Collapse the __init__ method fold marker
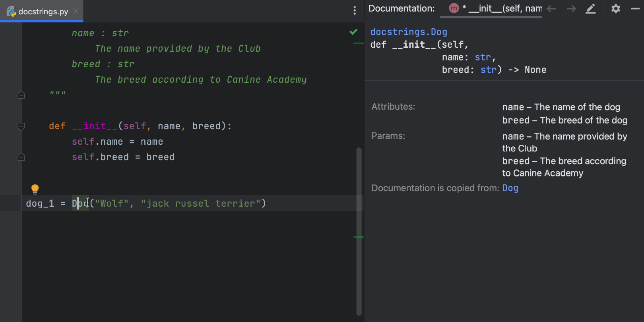Image resolution: width=644 pixels, height=322 pixels. [21, 126]
